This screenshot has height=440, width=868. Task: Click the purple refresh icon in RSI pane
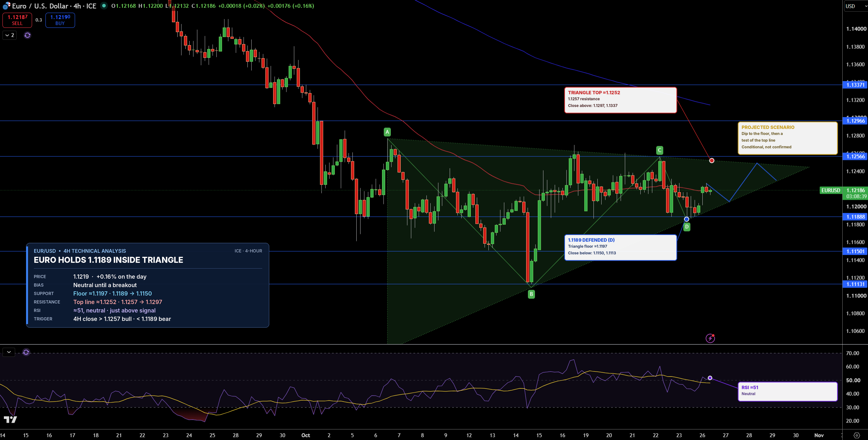pos(26,352)
